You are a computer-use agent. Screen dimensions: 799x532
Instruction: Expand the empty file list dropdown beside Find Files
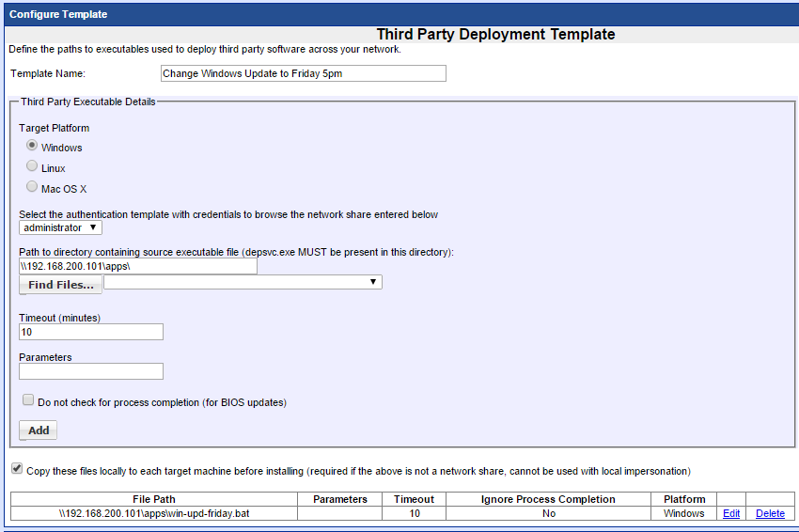point(249,282)
